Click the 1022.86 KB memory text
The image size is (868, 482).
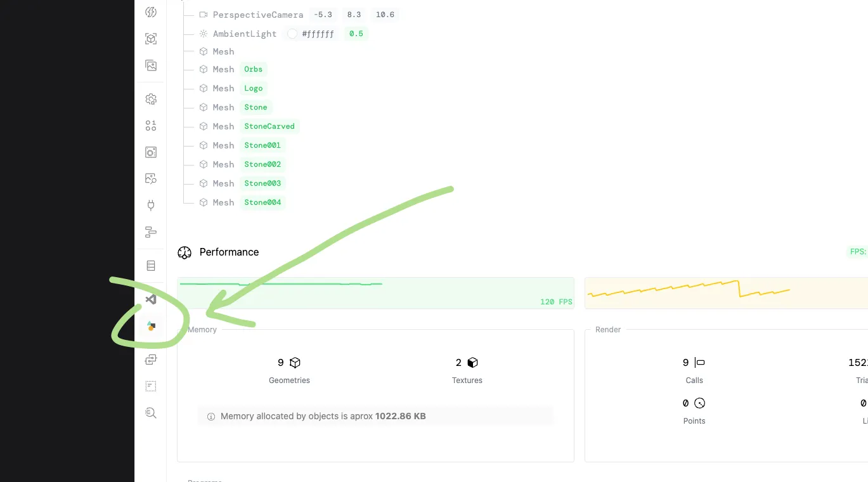[x=401, y=417]
